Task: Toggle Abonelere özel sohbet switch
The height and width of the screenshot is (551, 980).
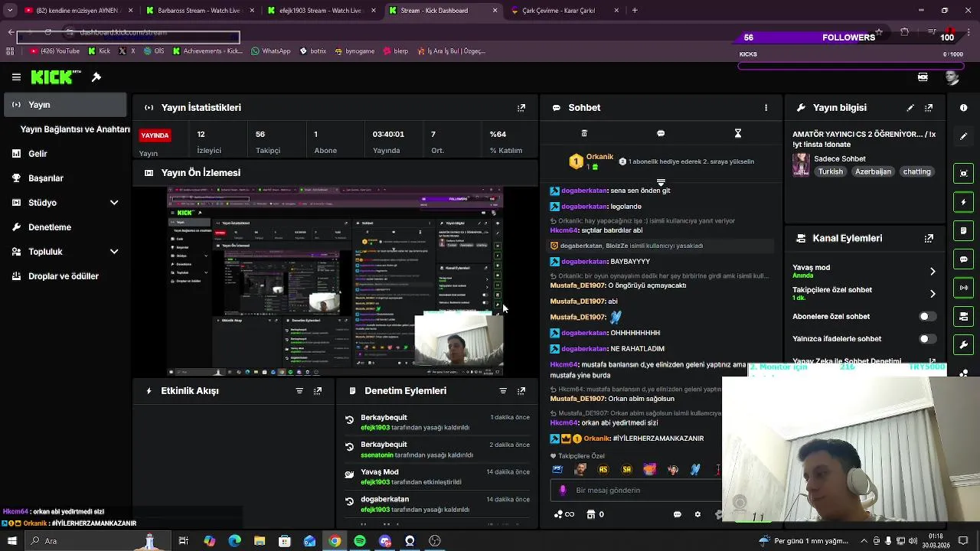Action: pos(927,316)
